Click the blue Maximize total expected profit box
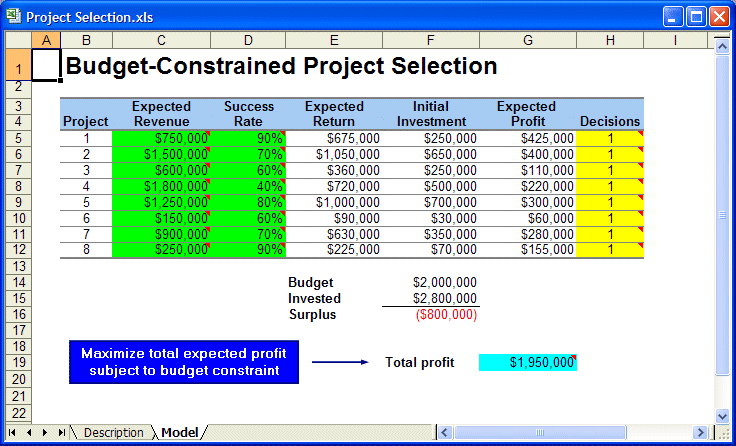Image resolution: width=736 pixels, height=446 pixels. [184, 362]
